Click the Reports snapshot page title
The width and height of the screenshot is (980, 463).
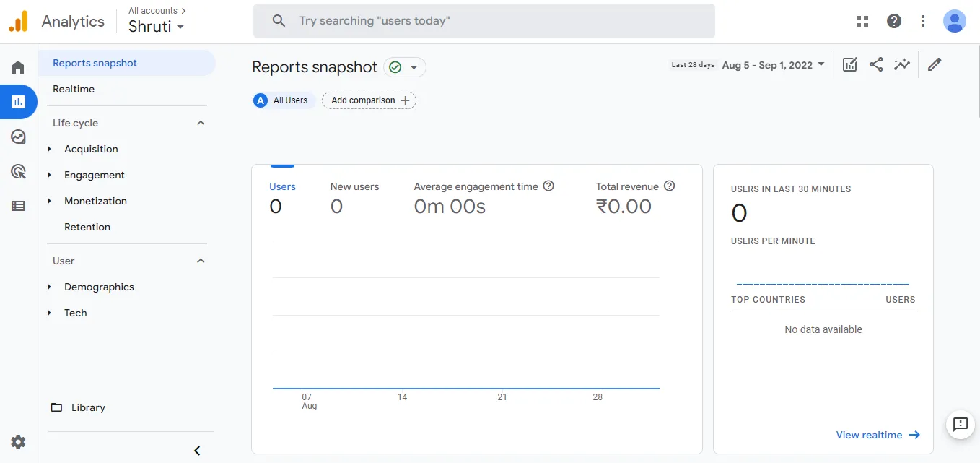(x=315, y=67)
